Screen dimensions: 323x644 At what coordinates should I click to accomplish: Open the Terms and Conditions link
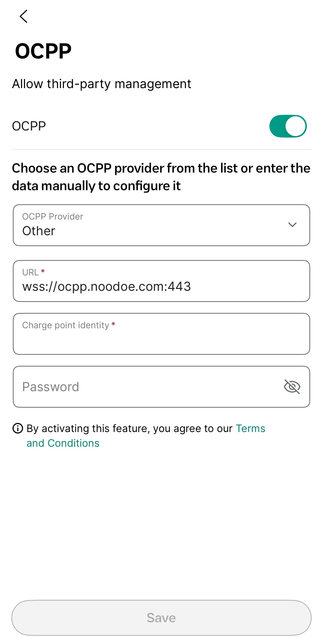point(63,443)
